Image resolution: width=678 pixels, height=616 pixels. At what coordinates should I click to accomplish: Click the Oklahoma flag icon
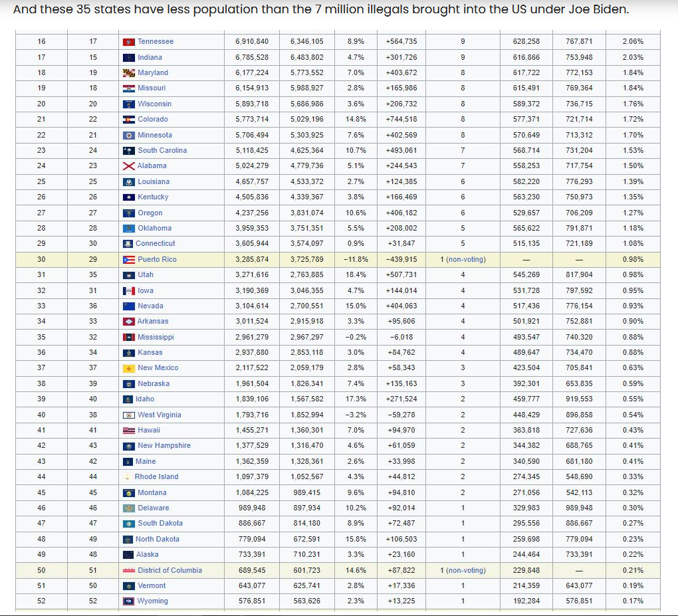[129, 228]
